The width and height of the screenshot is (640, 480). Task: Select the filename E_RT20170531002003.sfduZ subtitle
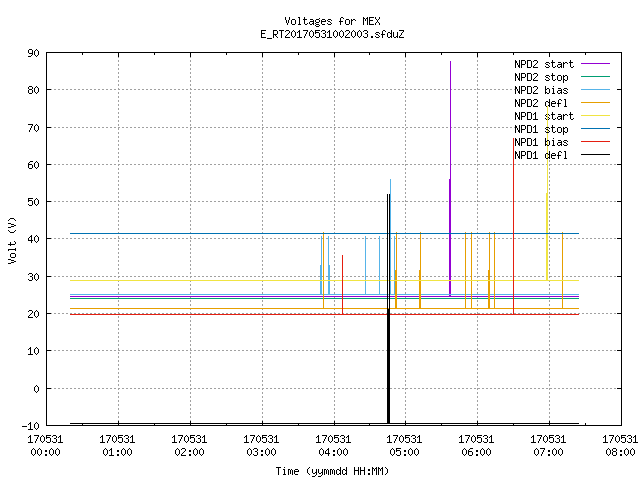[x=332, y=34]
